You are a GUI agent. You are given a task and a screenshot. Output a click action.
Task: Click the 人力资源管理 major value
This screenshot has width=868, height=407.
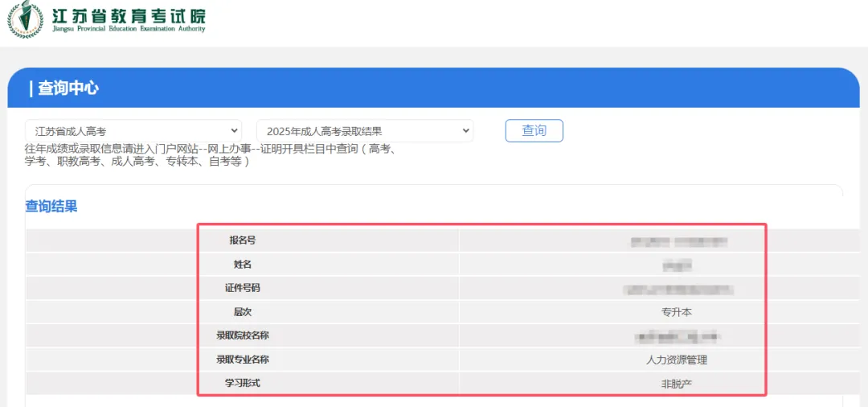[676, 360]
